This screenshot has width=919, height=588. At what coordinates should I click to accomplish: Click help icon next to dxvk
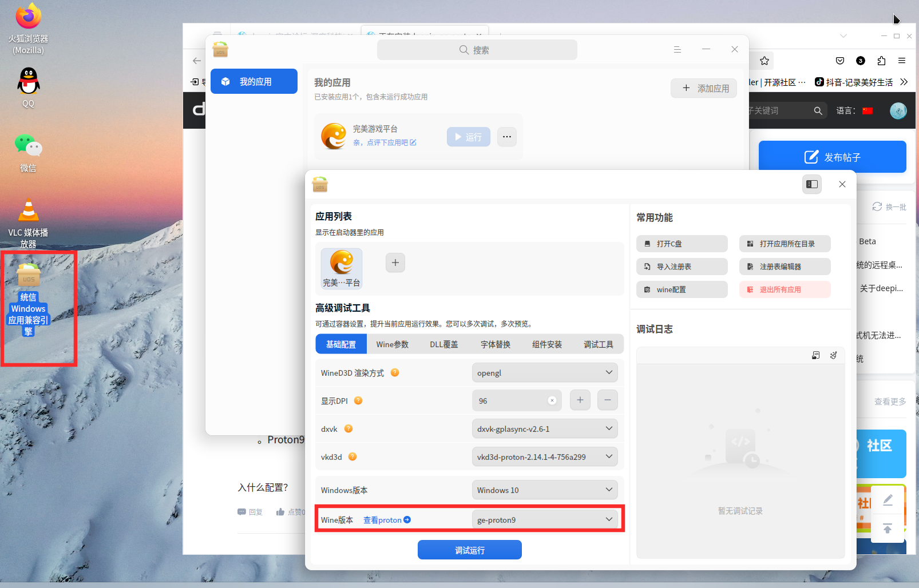pyautogui.click(x=348, y=428)
